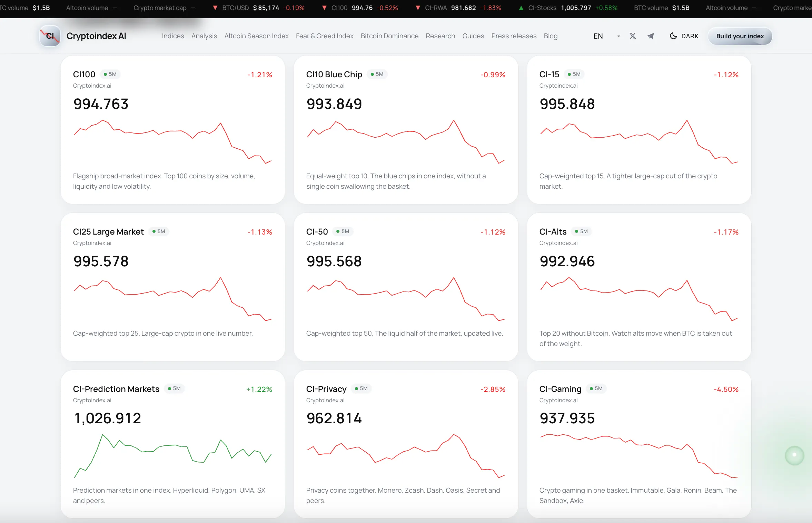Viewport: 812px width, 523px height.
Task: Open the CI100 index card title
Action: pos(84,74)
